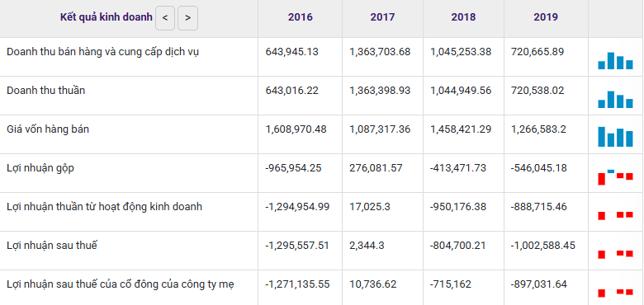Click value 10,736.62
This screenshot has height=305, width=644.
373,284
